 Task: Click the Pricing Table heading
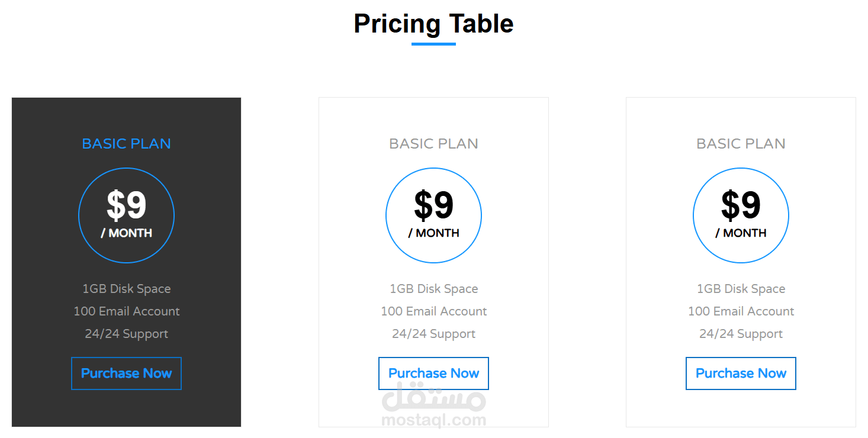(x=433, y=24)
